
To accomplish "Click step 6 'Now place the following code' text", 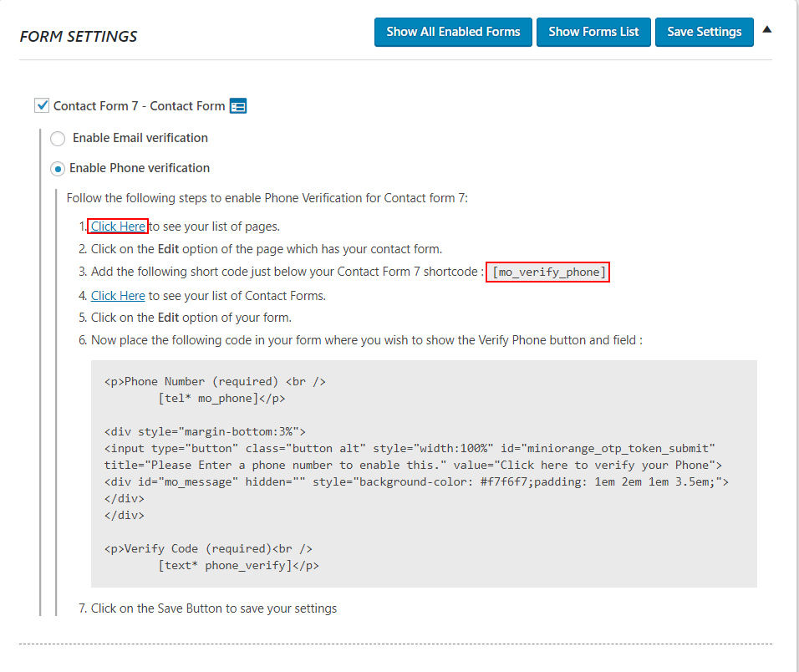I will coord(366,340).
